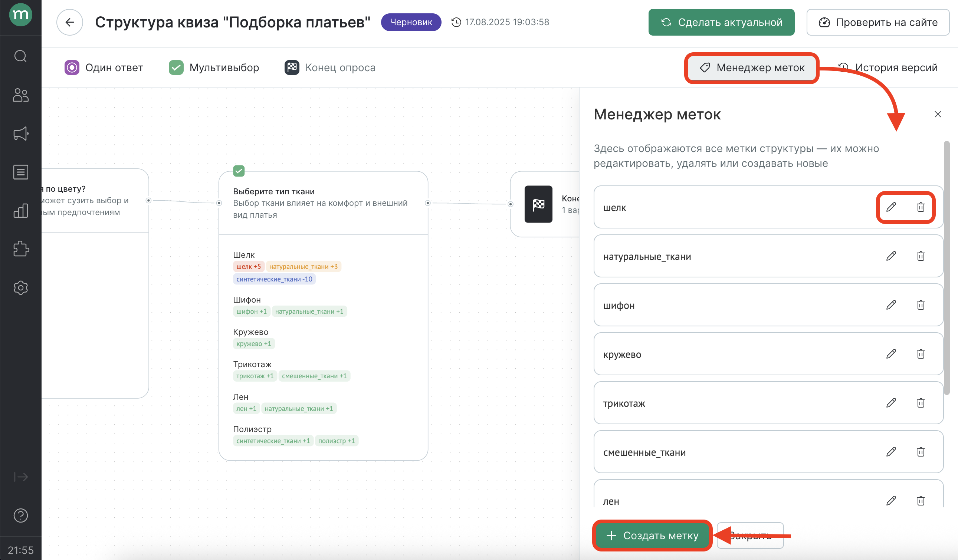Screen dimensions: 958x560
Task: Select the Кружево answer option
Action: [250, 332]
